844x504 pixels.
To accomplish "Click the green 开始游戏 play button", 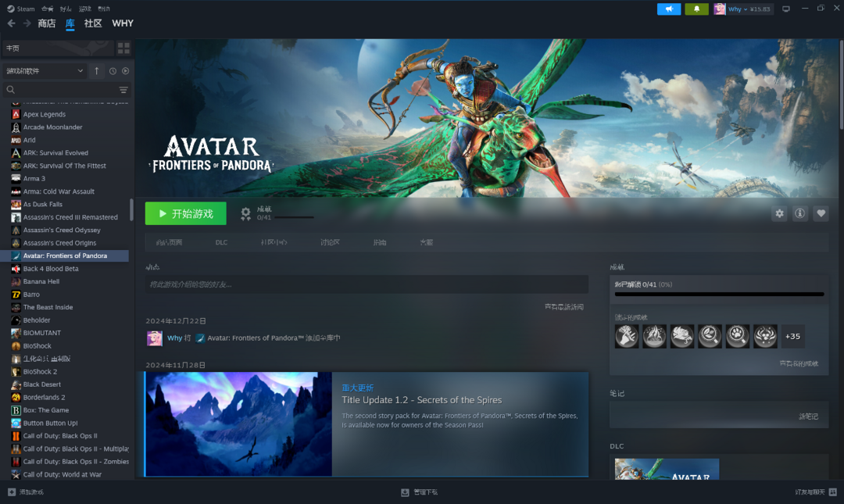I will pyautogui.click(x=186, y=214).
